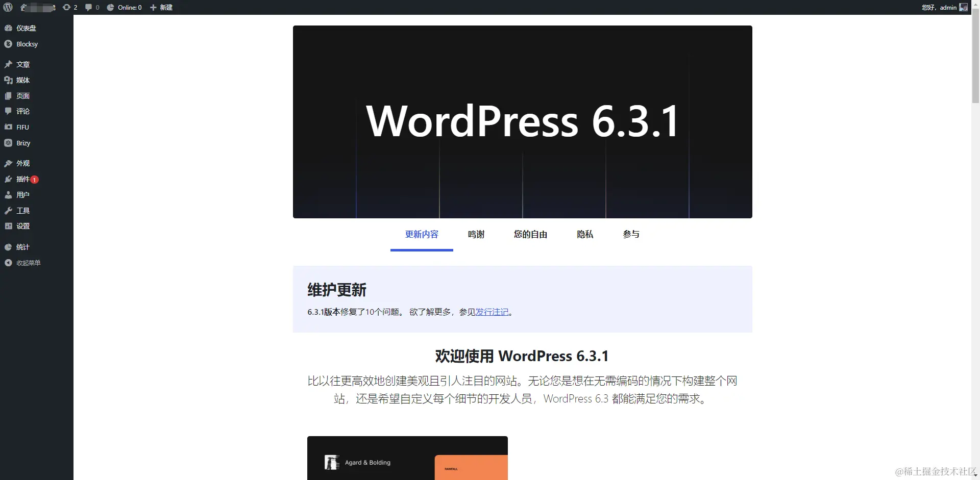Viewport: 980px width, 480px height.
Task: Click the pie chart icon beside 统计
Action: 8,247
